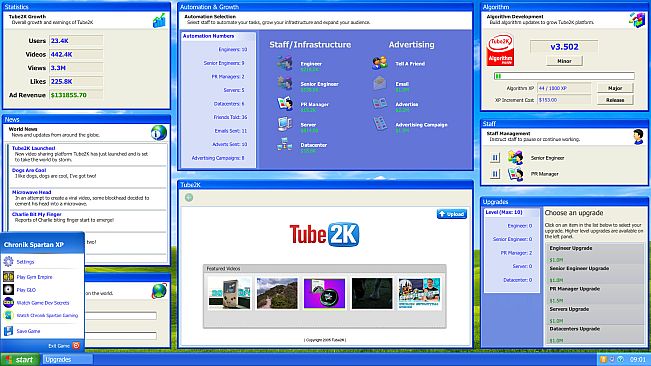651x366 pixels.
Task: Select Save Game in the start menu
Action: [28, 331]
